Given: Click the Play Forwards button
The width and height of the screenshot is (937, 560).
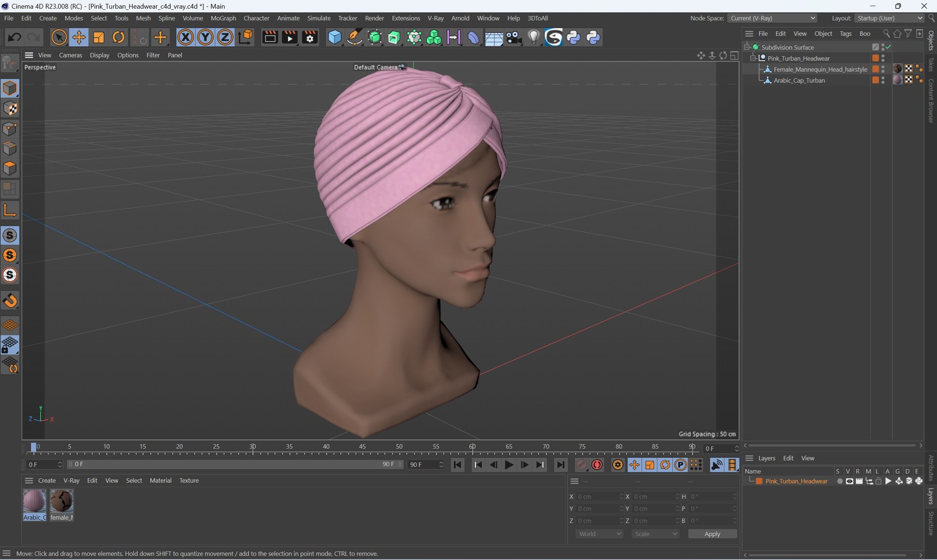Looking at the screenshot, I should tap(509, 465).
